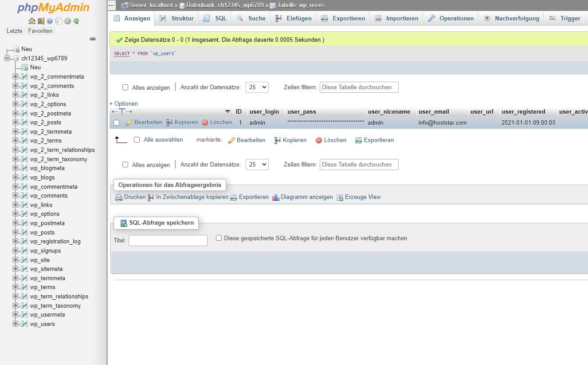Click the Diagramm anzeigen chart icon
Image resolution: width=588 pixels, height=365 pixels.
[276, 198]
